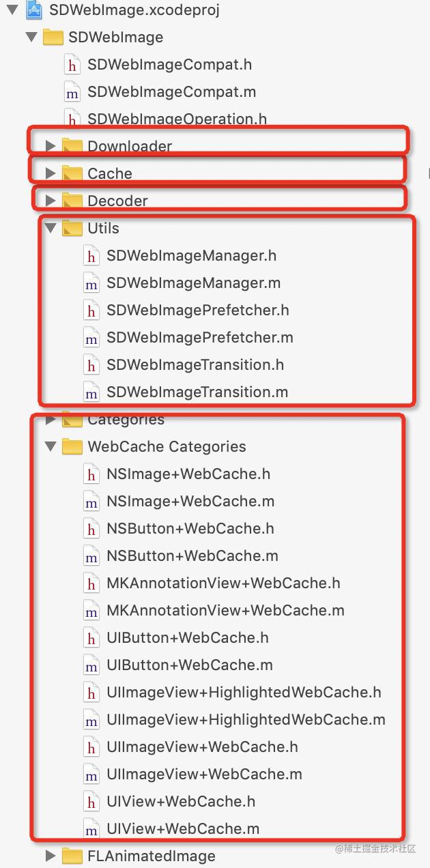
Task: Open UIImageView+HighlightedWebCache.h
Action: 244,693
